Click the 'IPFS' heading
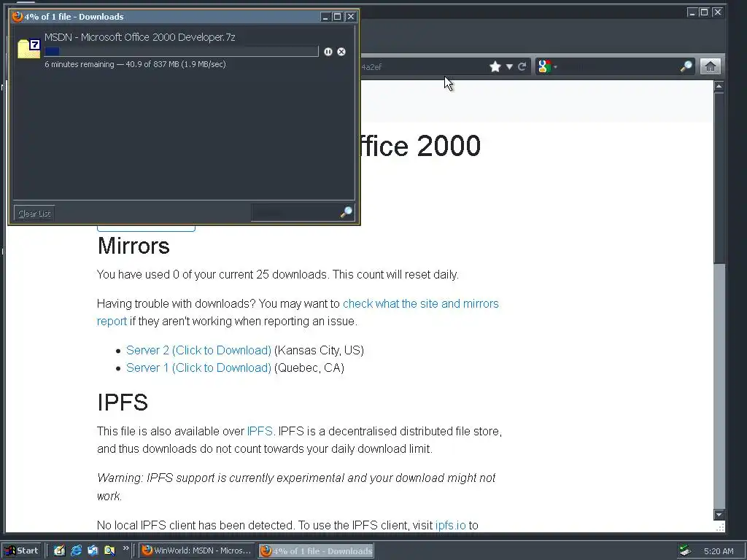Viewport: 747px width, 560px height. [123, 402]
